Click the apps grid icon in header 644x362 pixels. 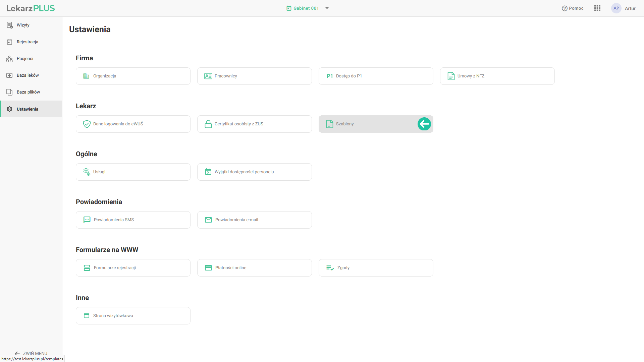(x=597, y=8)
